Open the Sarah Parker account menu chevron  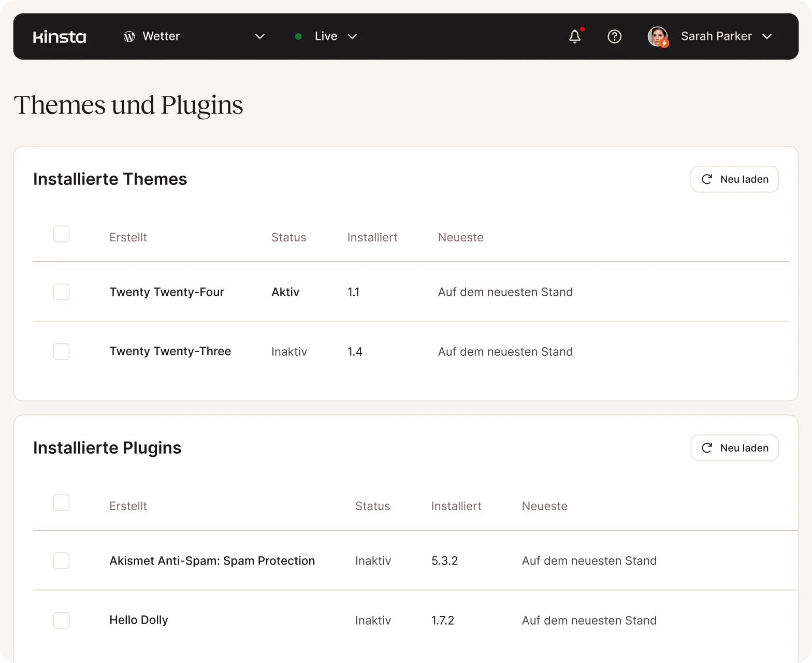tap(767, 36)
